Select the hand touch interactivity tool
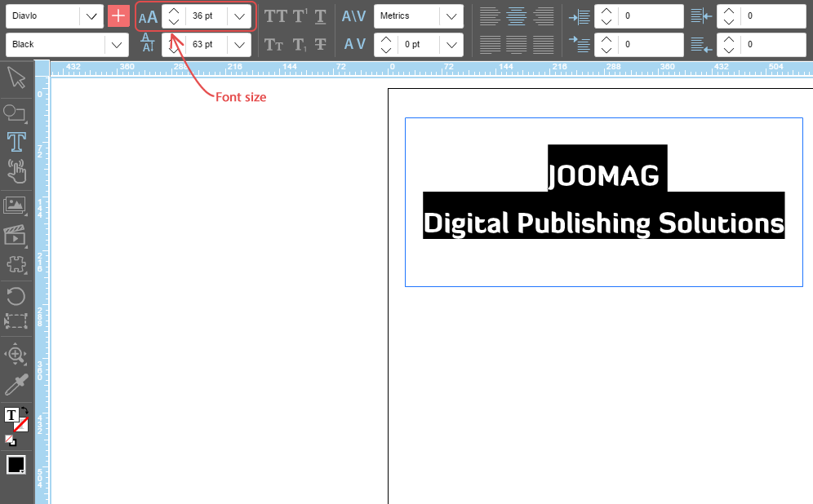 tap(16, 171)
